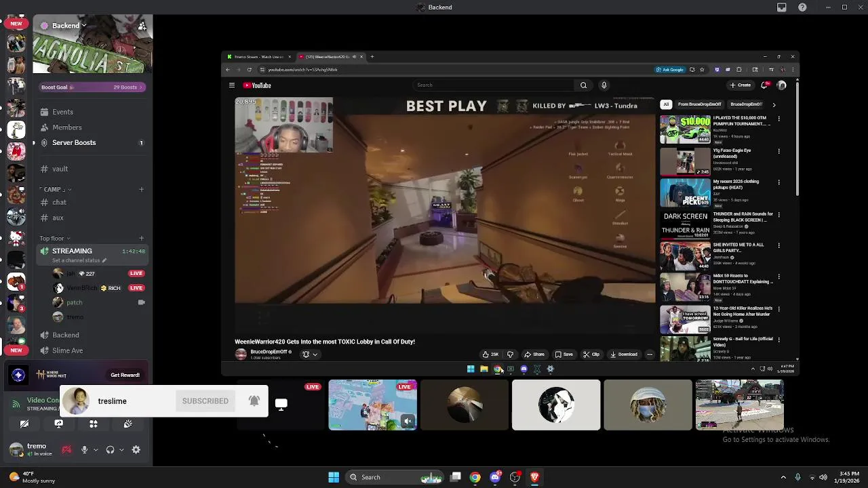Image resolution: width=868 pixels, height=488 pixels.
Task: Open more actions ellipsis beside Download
Action: click(650, 354)
